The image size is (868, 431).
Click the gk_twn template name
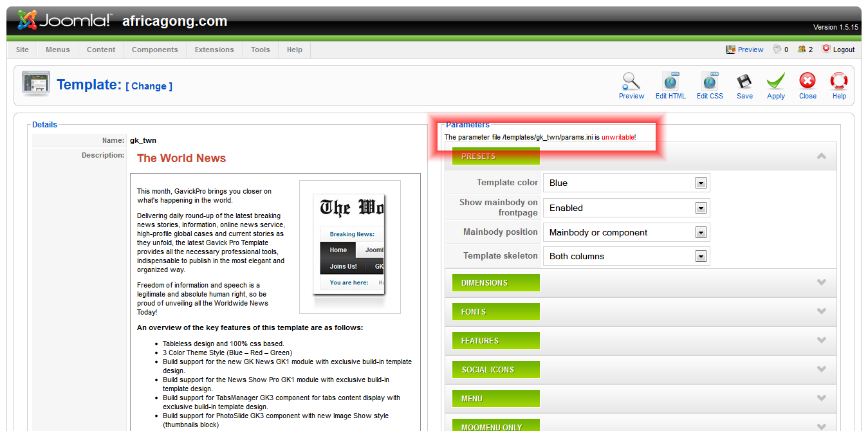coord(143,140)
